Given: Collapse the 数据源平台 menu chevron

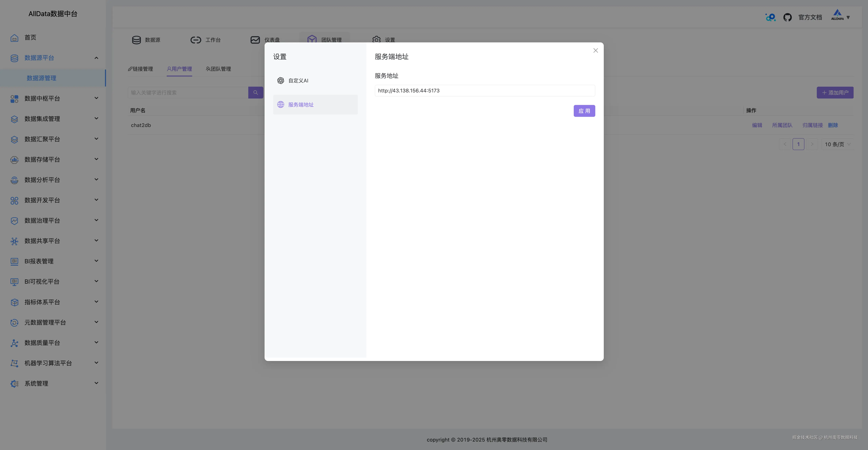Looking at the screenshot, I should point(96,58).
